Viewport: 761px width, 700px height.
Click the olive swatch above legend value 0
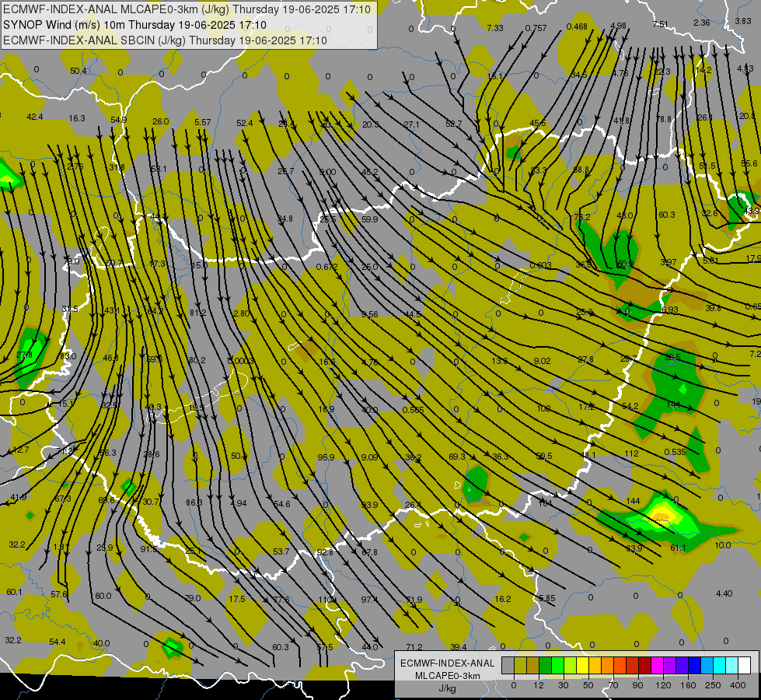[x=520, y=666]
